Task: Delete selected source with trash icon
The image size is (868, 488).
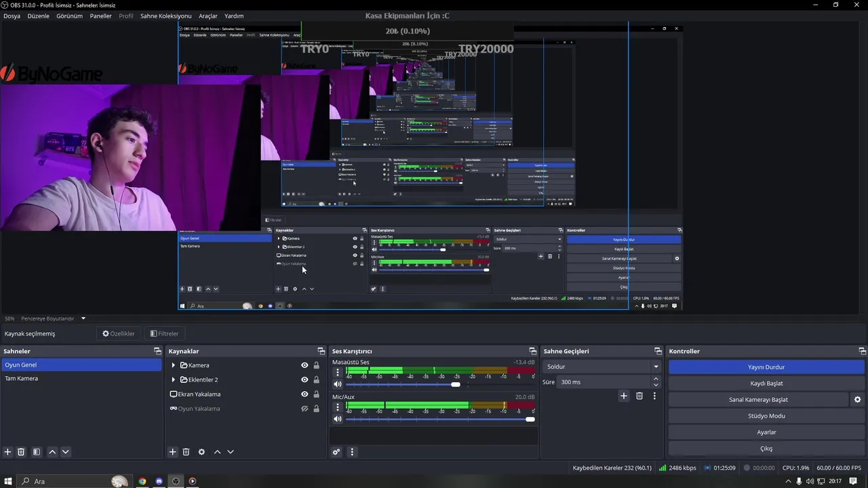Action: (186, 452)
